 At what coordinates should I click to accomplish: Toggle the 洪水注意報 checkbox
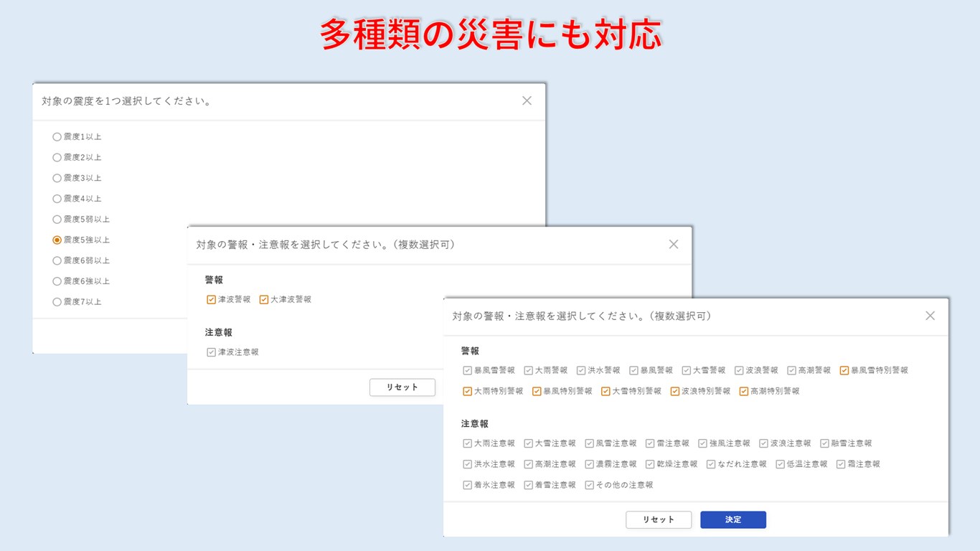(468, 464)
